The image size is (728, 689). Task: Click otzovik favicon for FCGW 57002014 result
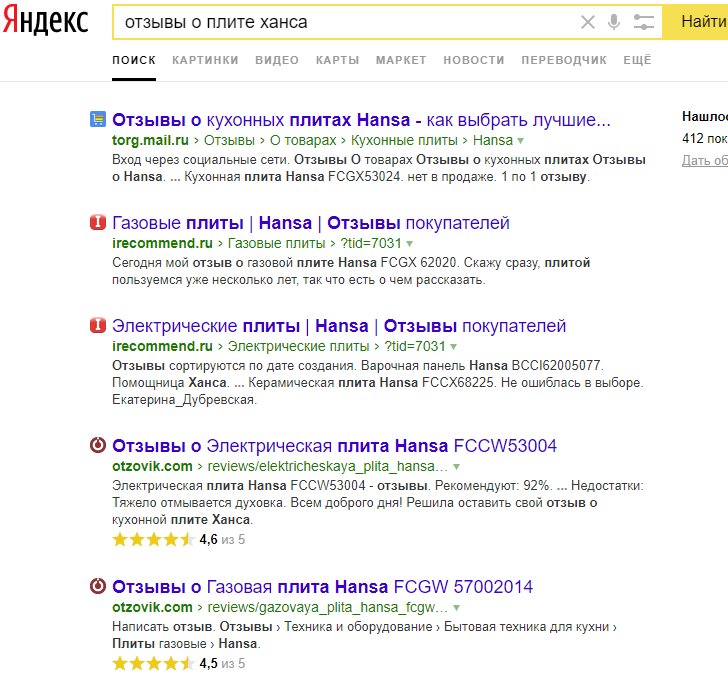[x=98, y=586]
